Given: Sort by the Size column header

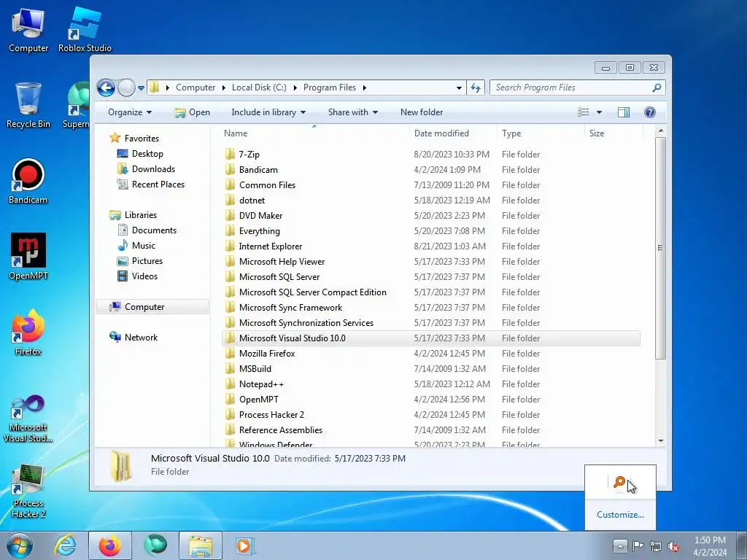Looking at the screenshot, I should 614,133.
